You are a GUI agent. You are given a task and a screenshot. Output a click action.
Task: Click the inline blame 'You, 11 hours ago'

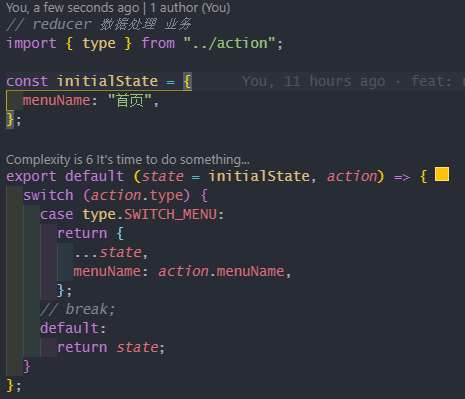point(313,81)
